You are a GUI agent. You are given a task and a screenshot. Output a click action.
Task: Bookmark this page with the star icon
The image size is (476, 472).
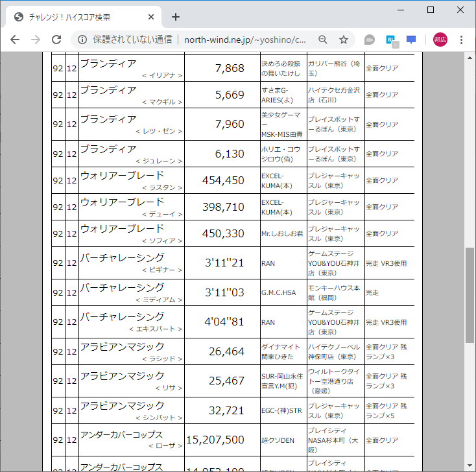(343, 40)
